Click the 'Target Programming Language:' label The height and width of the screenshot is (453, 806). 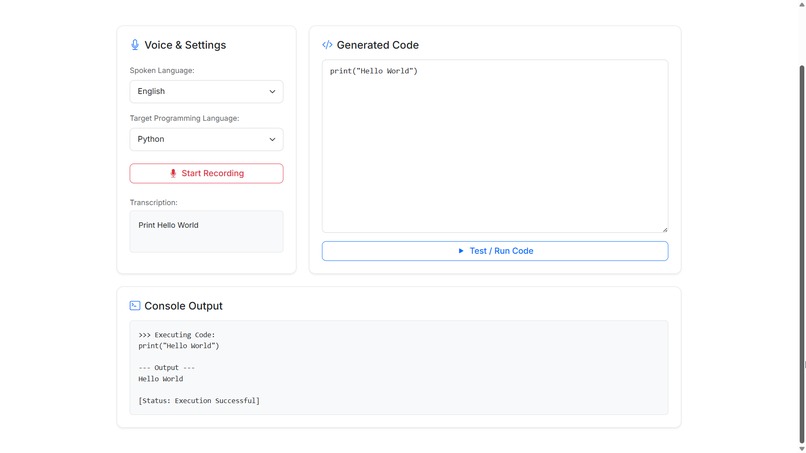[185, 118]
